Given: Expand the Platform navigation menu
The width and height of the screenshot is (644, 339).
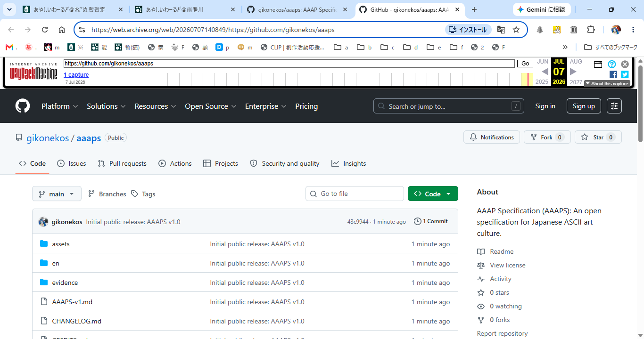Looking at the screenshot, I should (60, 106).
